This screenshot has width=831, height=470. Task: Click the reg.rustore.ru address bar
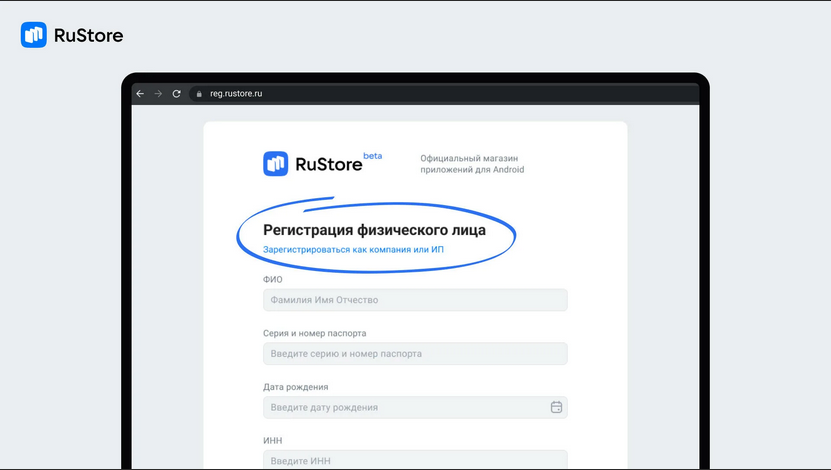click(x=443, y=94)
